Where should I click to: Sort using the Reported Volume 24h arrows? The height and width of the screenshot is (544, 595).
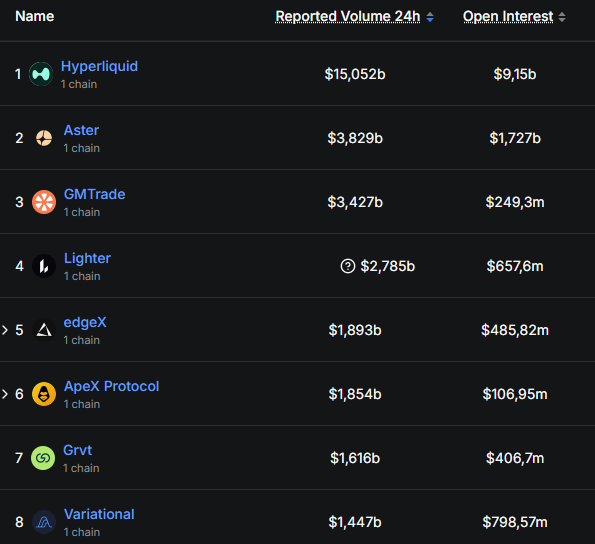click(x=430, y=17)
